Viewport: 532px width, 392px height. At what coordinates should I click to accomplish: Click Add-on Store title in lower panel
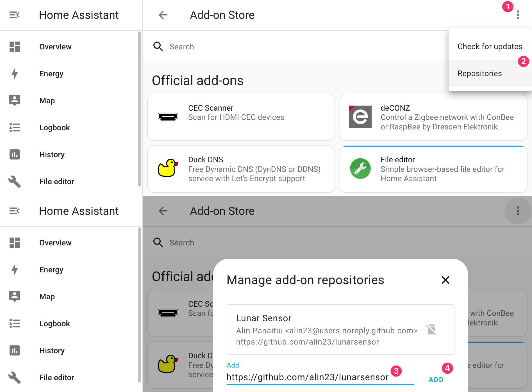(222, 211)
